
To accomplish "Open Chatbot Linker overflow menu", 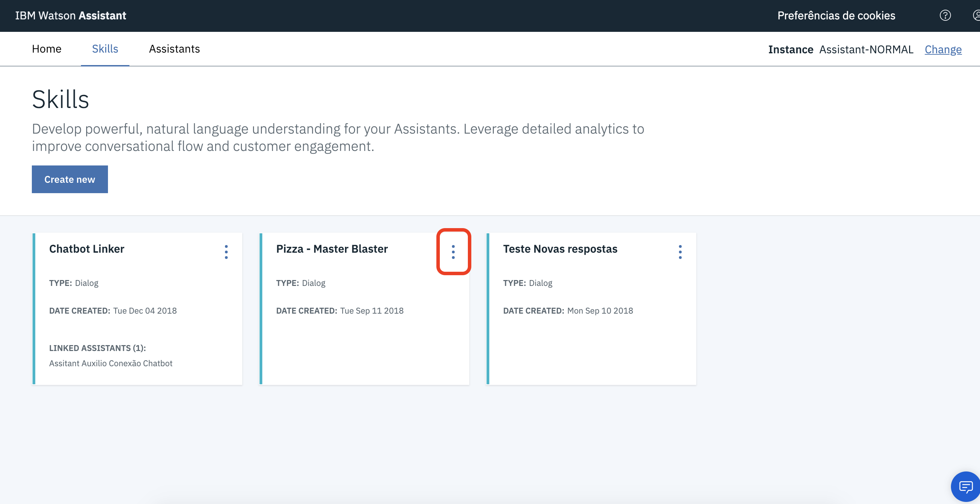I will click(x=226, y=252).
